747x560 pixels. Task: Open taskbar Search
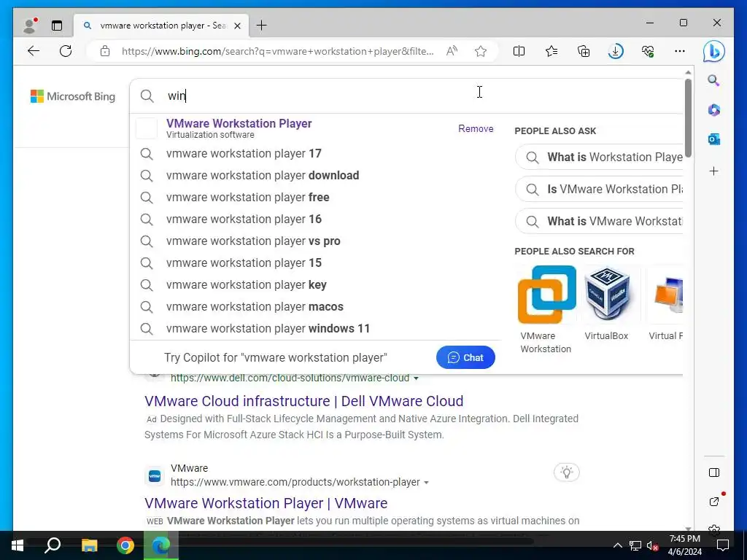tap(53, 545)
